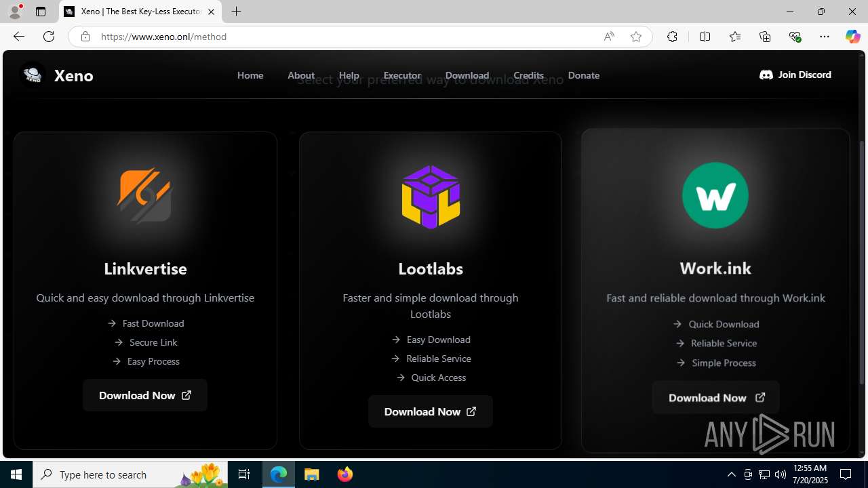The width and height of the screenshot is (868, 488).
Task: Open the browser profile icon
Action: 15,12
